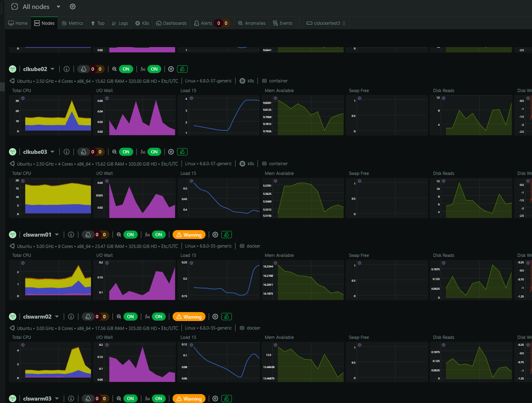Click the info icon for clswarm02
The height and width of the screenshot is (403, 532).
point(71,317)
